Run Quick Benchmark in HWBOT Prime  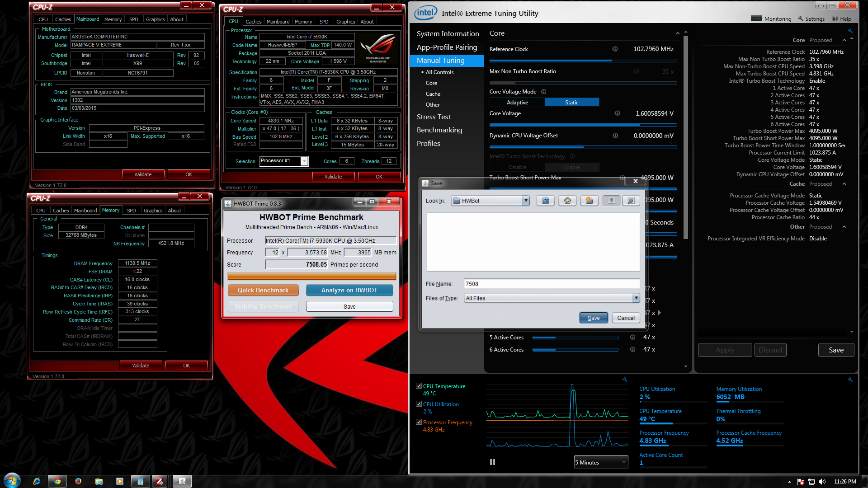tap(263, 290)
